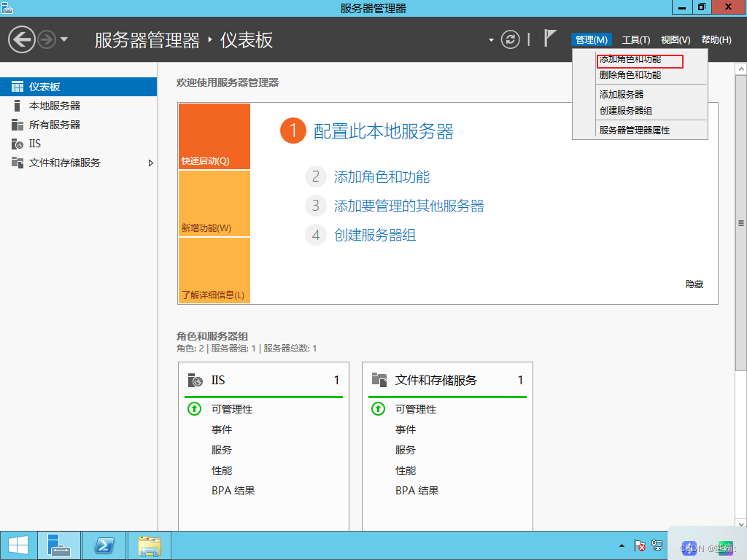The image size is (747, 560).
Task: Select 本地服务器 in the sidebar
Action: [x=78, y=106]
